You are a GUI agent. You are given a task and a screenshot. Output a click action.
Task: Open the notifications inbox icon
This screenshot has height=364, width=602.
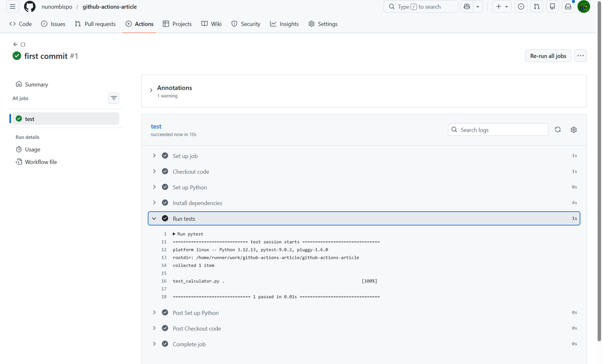(x=568, y=6)
